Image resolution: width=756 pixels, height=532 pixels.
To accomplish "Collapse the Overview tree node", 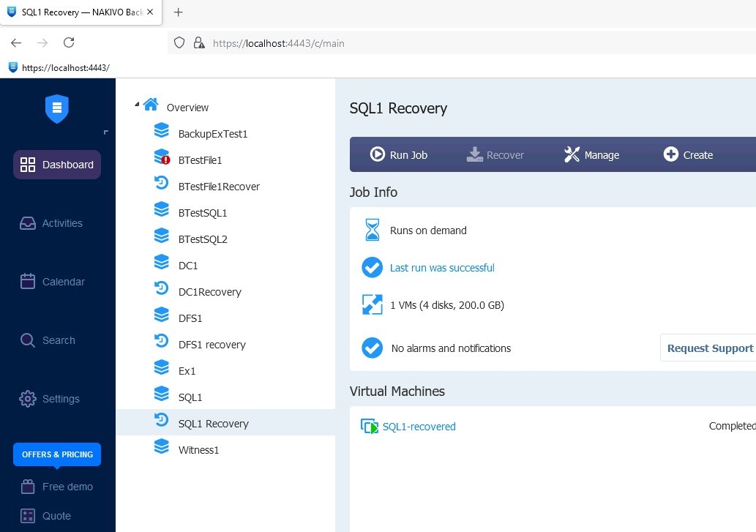I will (137, 104).
